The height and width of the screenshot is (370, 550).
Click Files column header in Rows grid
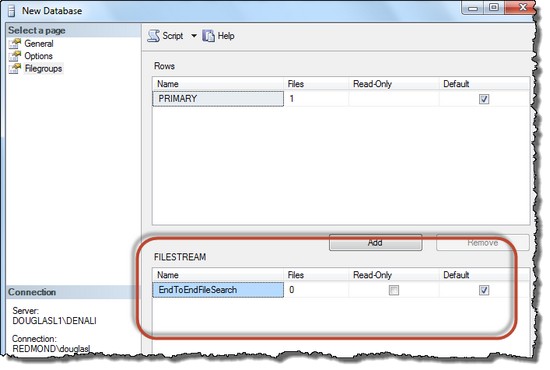tap(316, 84)
